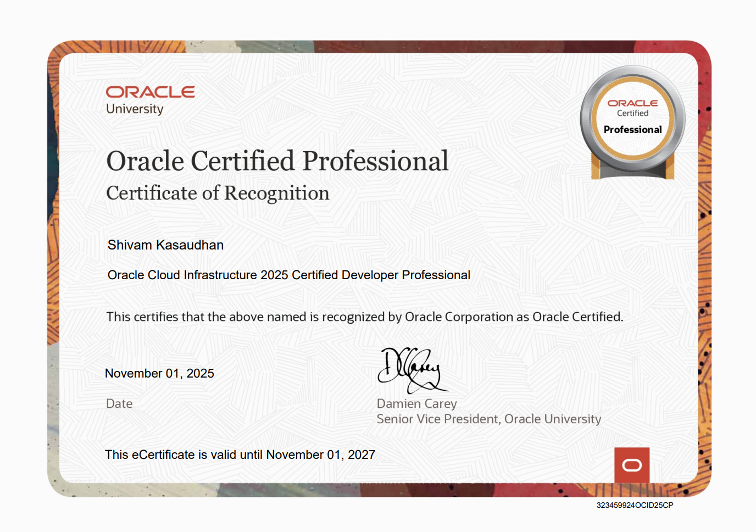Click the certificate number 323459924OCID25CP
756x532 pixels.
pos(634,506)
